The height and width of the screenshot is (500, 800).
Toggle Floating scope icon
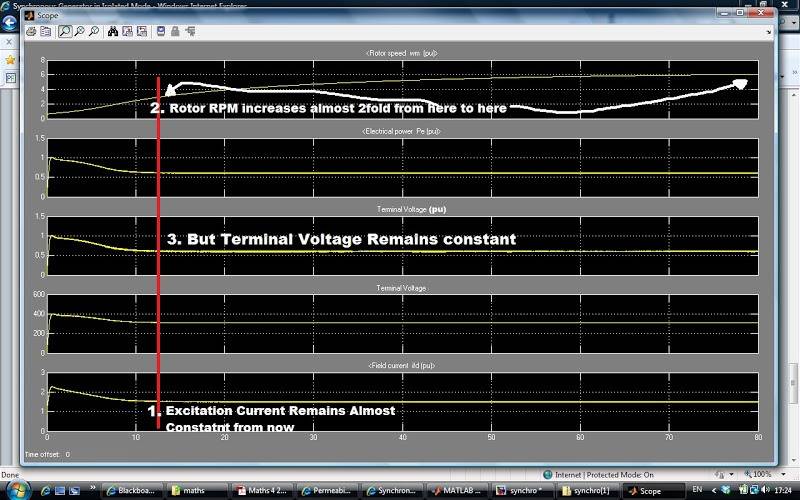[161, 32]
